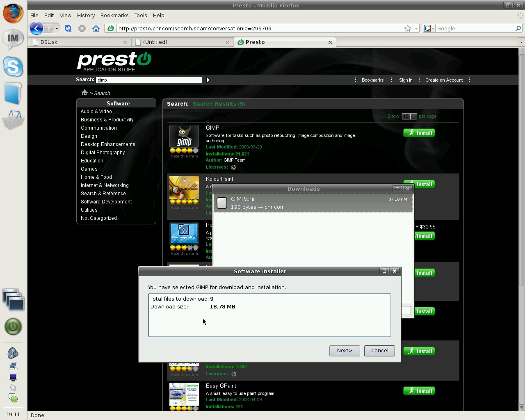Screen dimensions: 525x420
Task: Reload the current page
Action: [x=68, y=28]
